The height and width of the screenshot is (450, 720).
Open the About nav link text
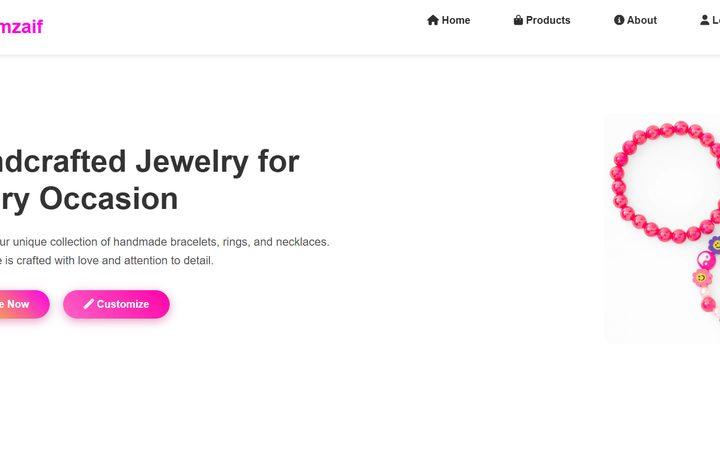pyautogui.click(x=642, y=20)
